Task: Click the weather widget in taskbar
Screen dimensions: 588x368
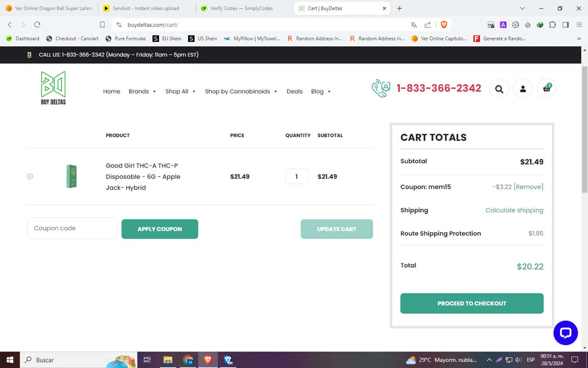Action: pyautogui.click(x=441, y=360)
